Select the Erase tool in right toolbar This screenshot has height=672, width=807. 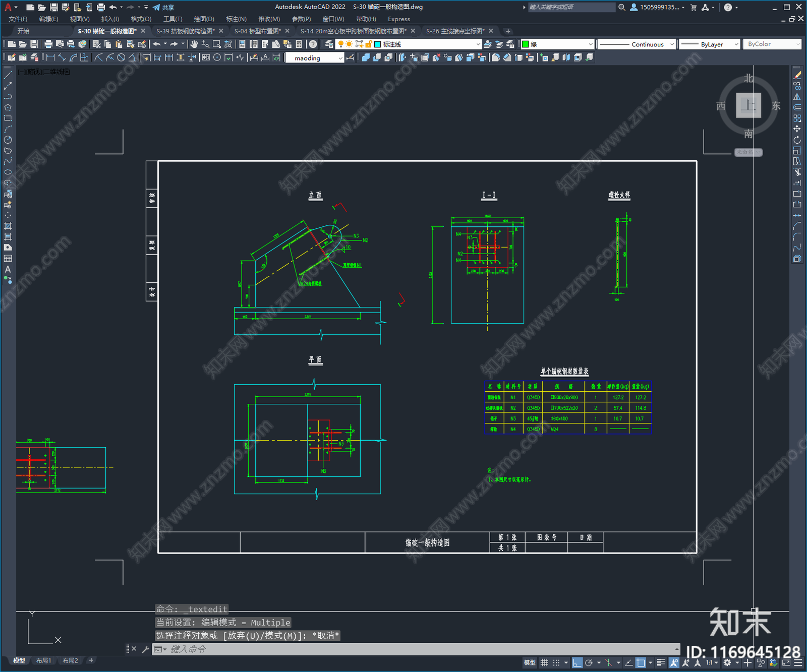[797, 76]
